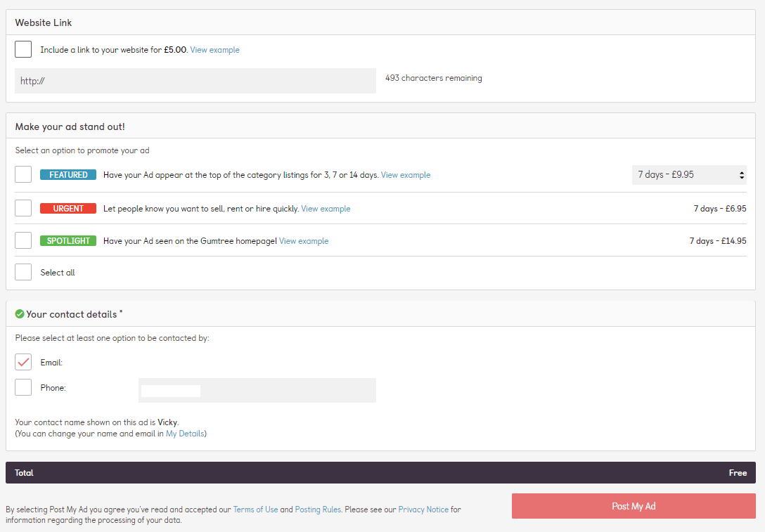
Task: Open View example link for website link
Action: [x=214, y=50]
